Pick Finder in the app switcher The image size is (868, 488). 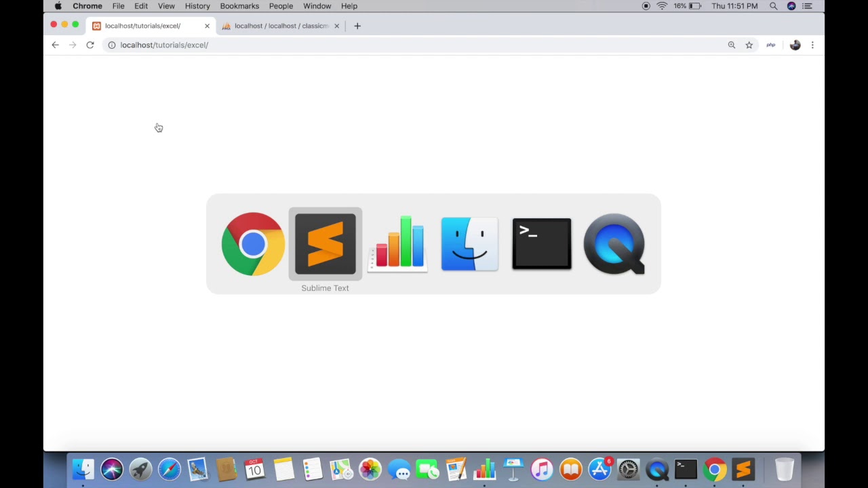(469, 244)
